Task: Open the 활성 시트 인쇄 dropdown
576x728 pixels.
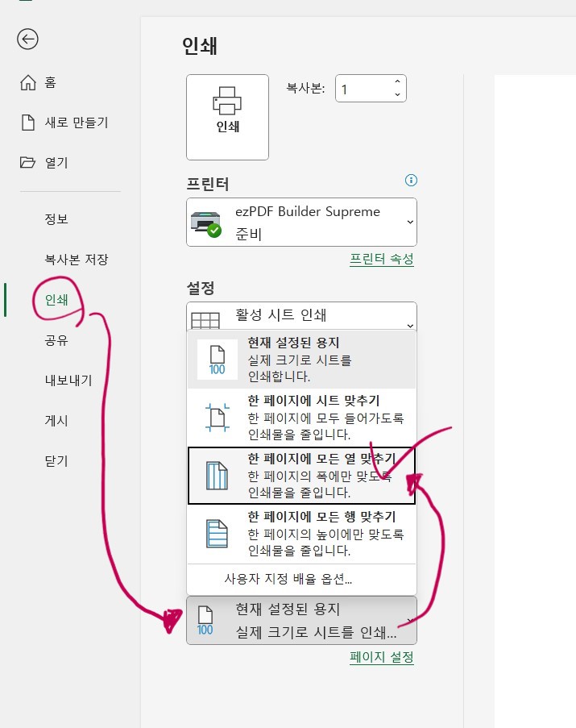Action: coord(301,316)
